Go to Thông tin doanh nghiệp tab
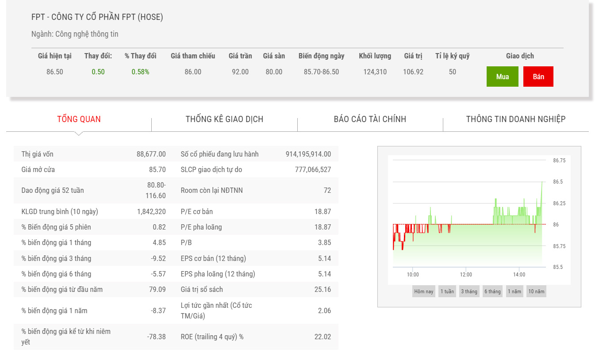The height and width of the screenshot is (364, 599). pyautogui.click(x=515, y=119)
